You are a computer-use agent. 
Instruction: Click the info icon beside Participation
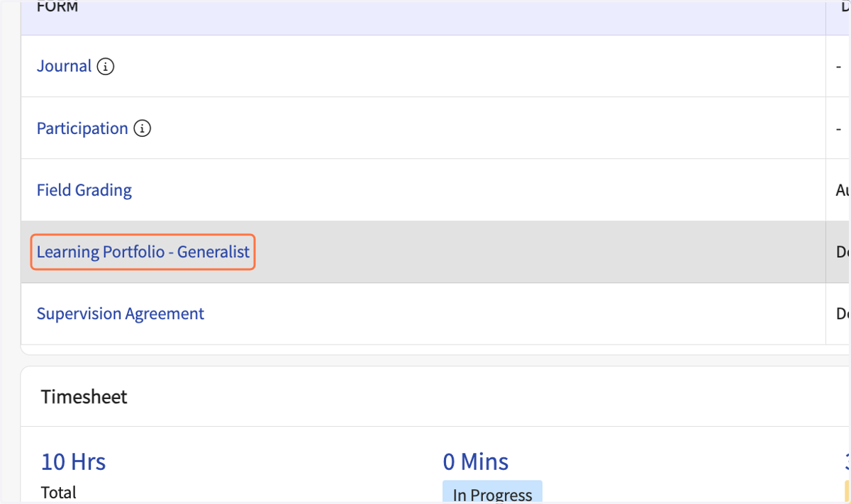[143, 128]
